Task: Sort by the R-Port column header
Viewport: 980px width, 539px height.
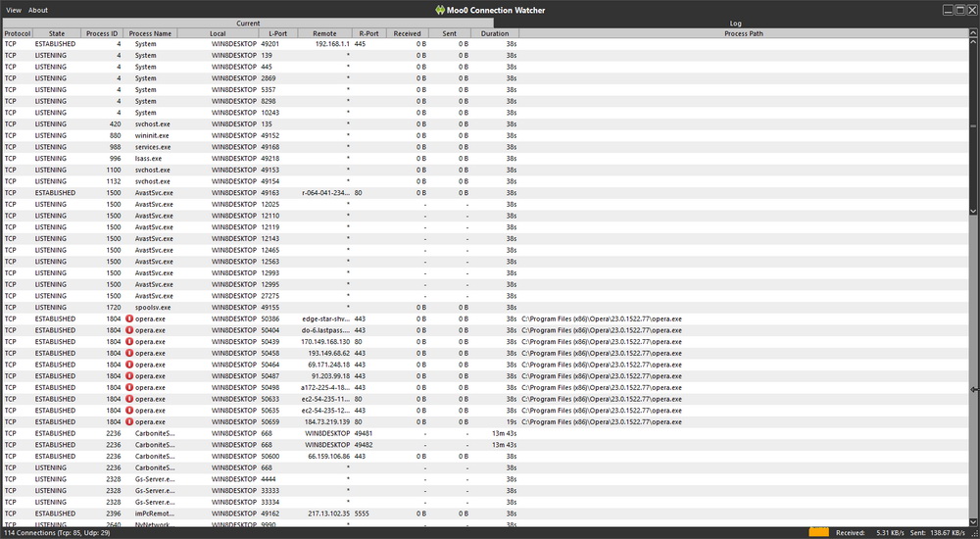Action: pos(368,33)
